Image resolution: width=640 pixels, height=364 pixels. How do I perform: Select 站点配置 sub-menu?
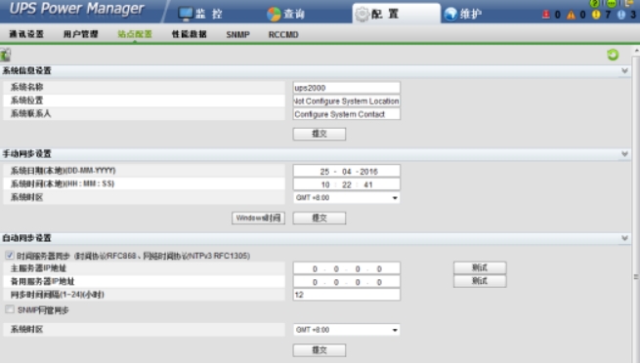click(x=135, y=34)
